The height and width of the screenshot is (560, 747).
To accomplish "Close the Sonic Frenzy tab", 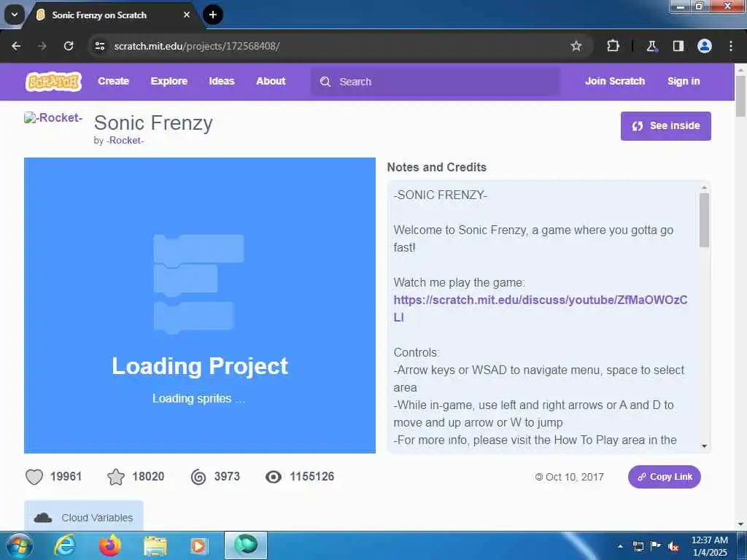I will (187, 15).
